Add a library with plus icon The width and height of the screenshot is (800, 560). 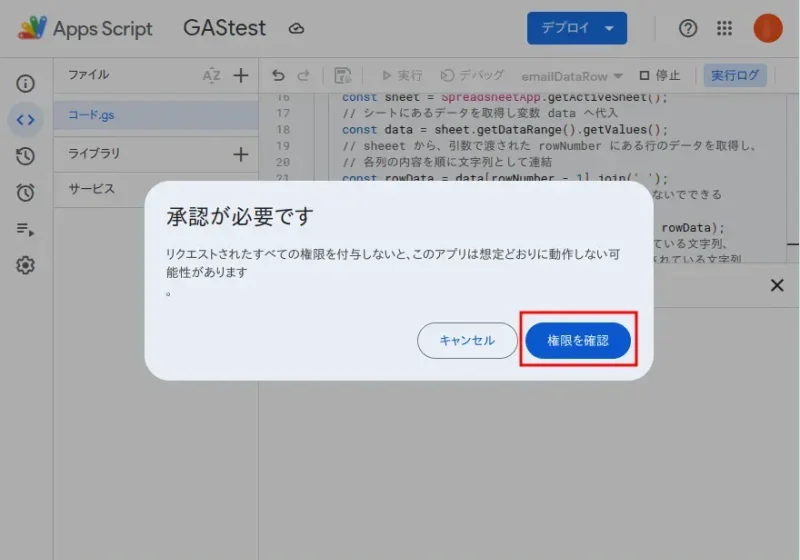pos(241,154)
